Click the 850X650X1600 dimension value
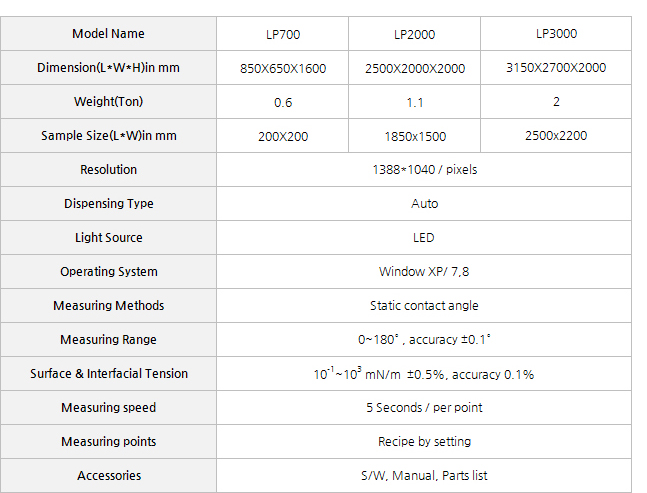The height and width of the screenshot is (493, 647). [x=283, y=68]
